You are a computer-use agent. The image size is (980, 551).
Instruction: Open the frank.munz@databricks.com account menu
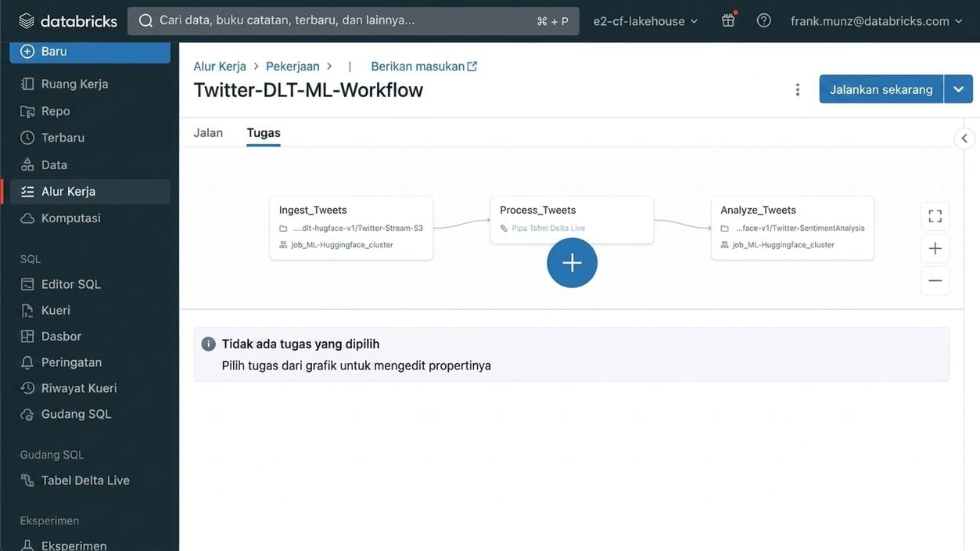point(877,21)
